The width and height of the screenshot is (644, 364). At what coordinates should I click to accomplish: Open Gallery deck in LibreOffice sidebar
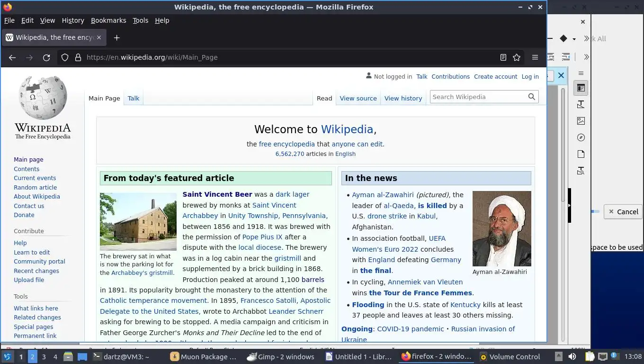581,121
